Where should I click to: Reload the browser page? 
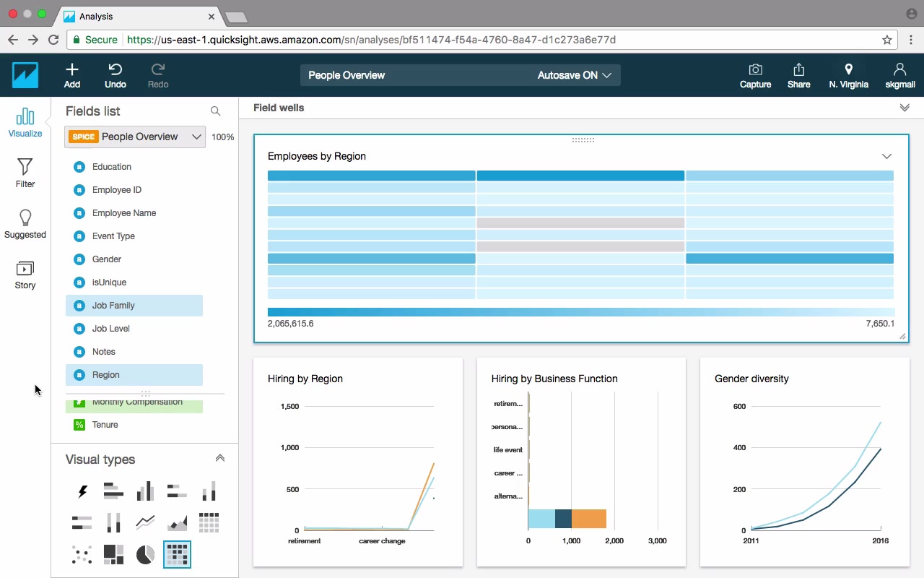click(x=53, y=40)
